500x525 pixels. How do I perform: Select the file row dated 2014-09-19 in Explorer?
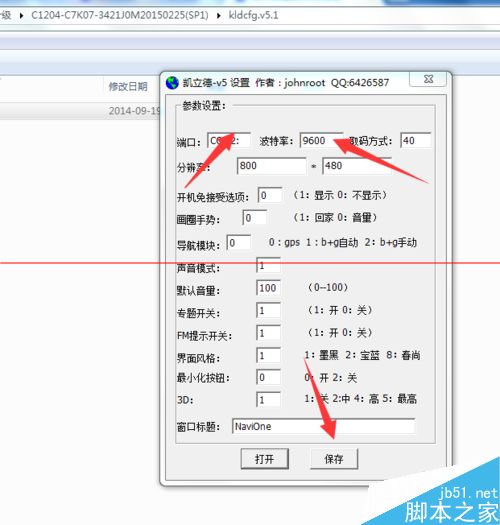point(80,111)
